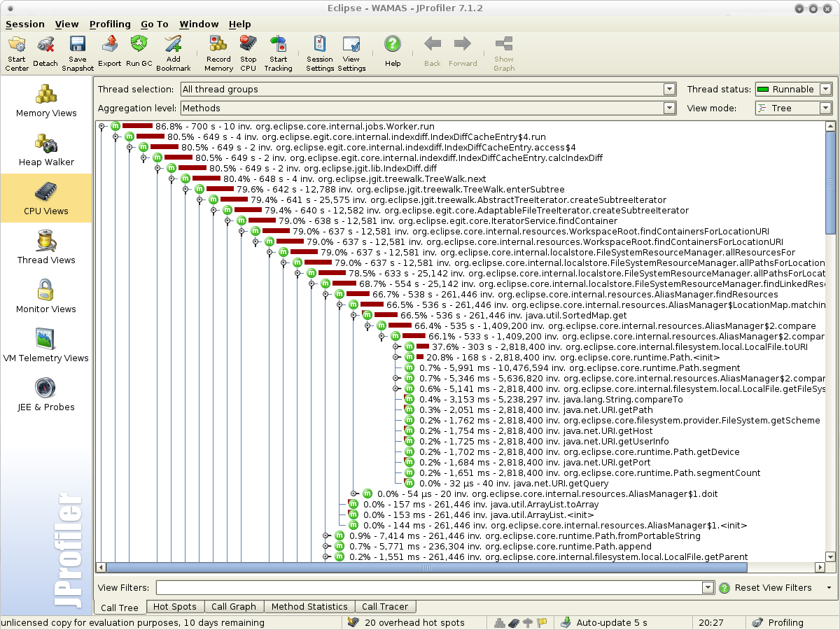Image resolution: width=840 pixels, height=630 pixels.
Task: Stop CPU recording icon
Action: pyautogui.click(x=248, y=45)
